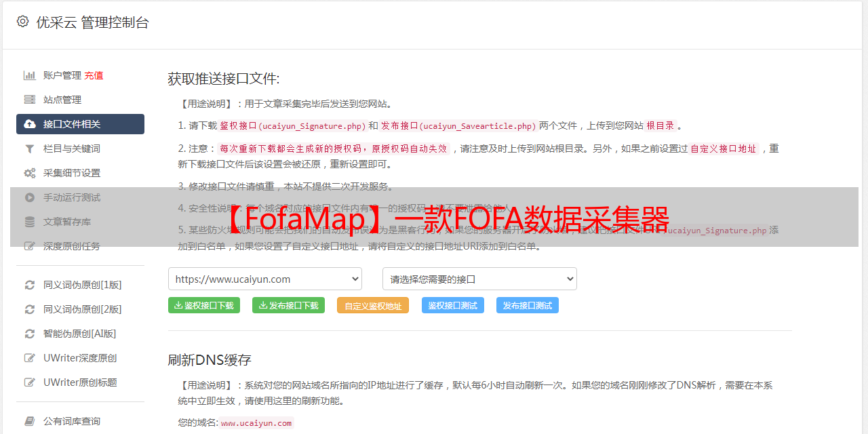868x434 pixels.
Task: Open 站点管理 in the sidebar
Action: click(x=62, y=100)
